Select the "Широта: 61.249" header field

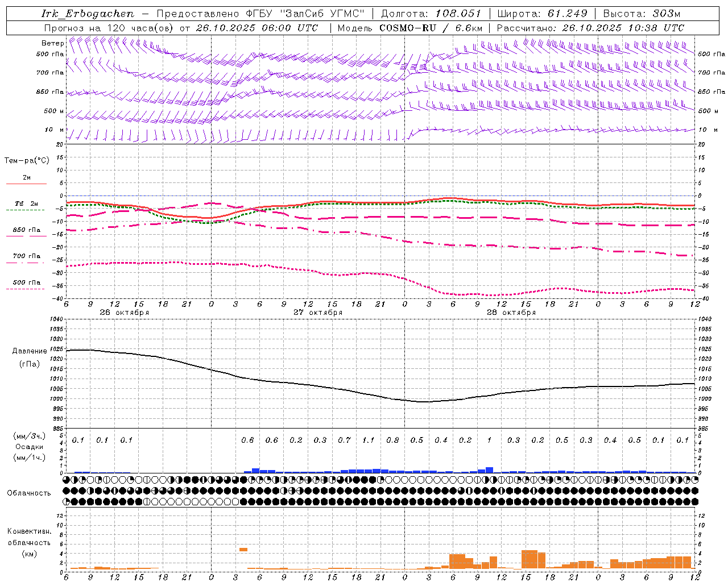(542, 14)
